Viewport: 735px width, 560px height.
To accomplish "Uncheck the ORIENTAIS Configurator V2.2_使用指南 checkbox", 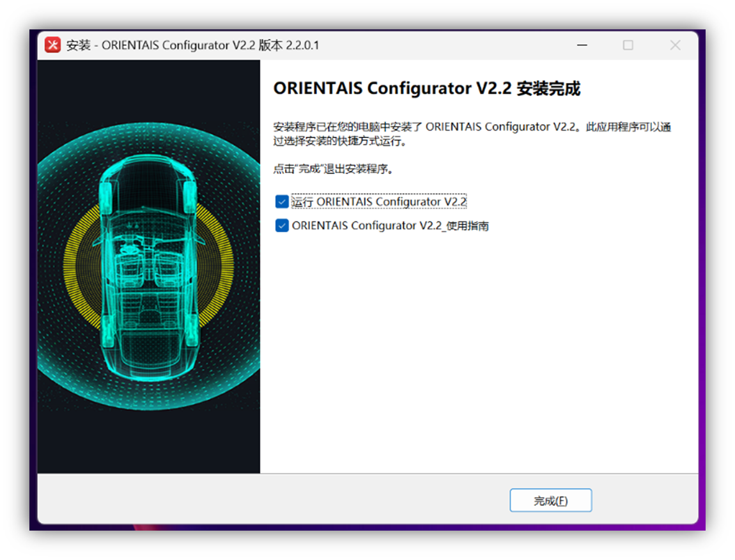I will [x=282, y=226].
